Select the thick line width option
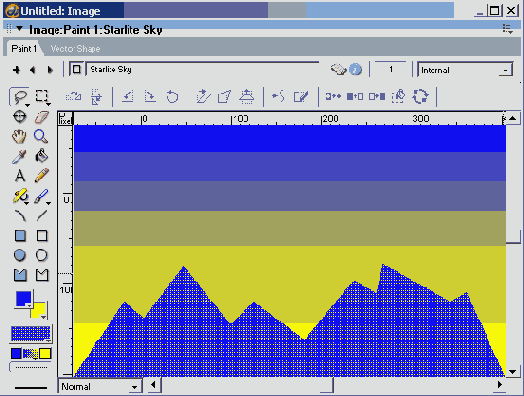Viewport: 524px width, 396px height. click(31, 388)
